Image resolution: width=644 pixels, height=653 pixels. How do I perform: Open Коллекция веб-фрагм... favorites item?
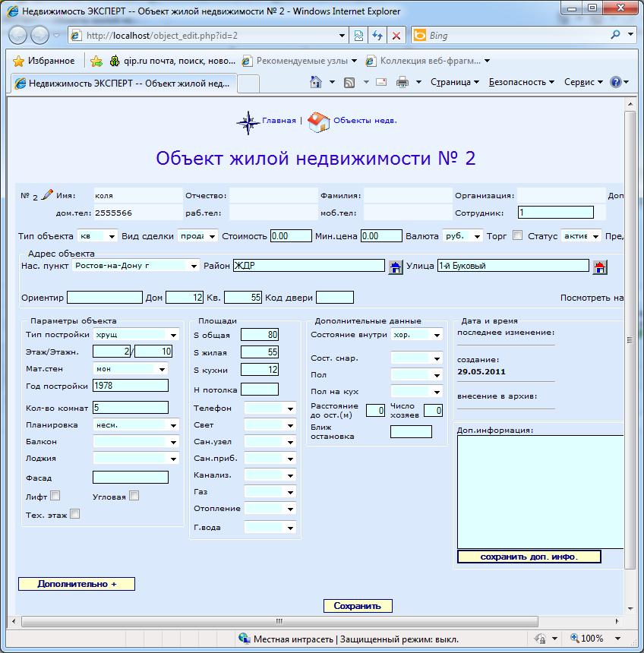click(428, 61)
